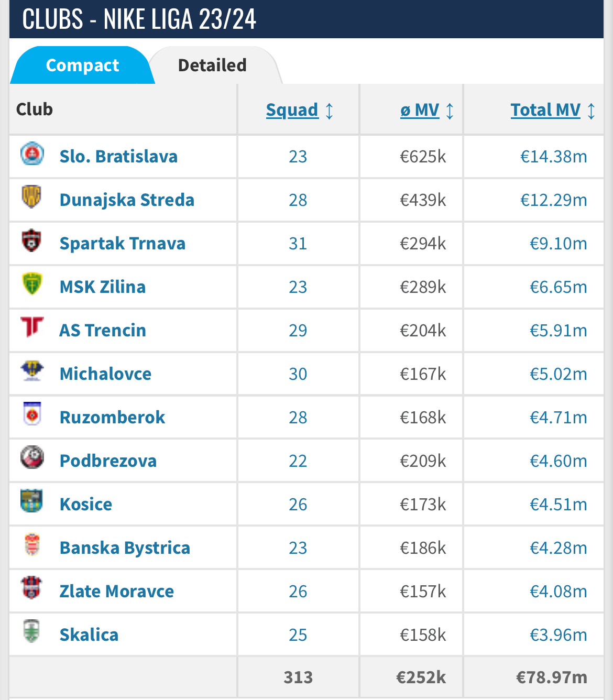Sort by Total MV arrow icon
The height and width of the screenshot is (700, 613).
click(x=591, y=111)
